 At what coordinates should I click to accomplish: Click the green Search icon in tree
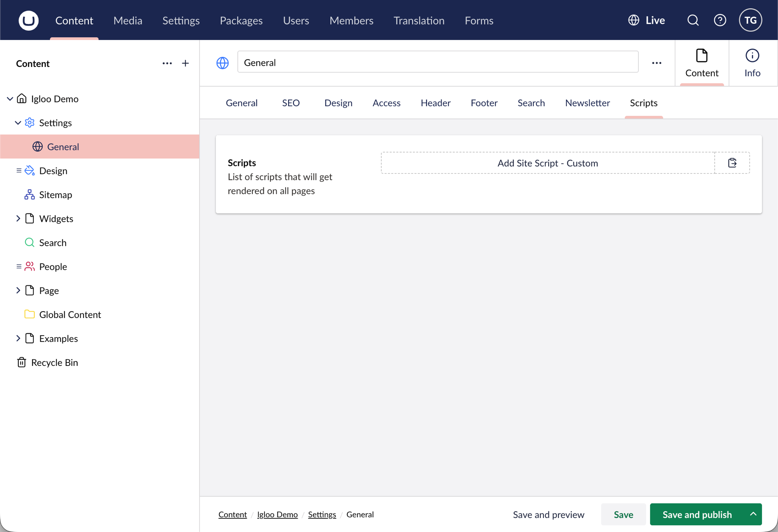click(30, 242)
